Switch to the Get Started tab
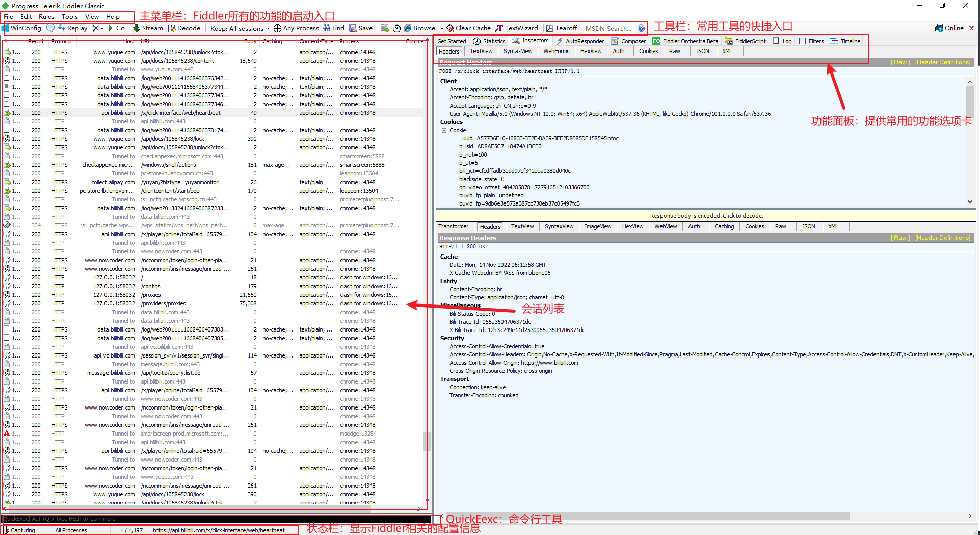The image size is (980, 535). 452,41
